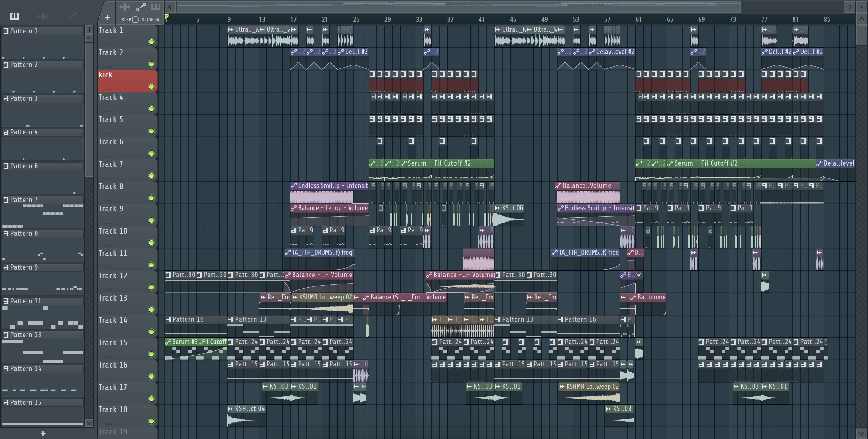Click the Dela..level automation icon on Track 7
The height and width of the screenshot is (439, 868).
819,163
